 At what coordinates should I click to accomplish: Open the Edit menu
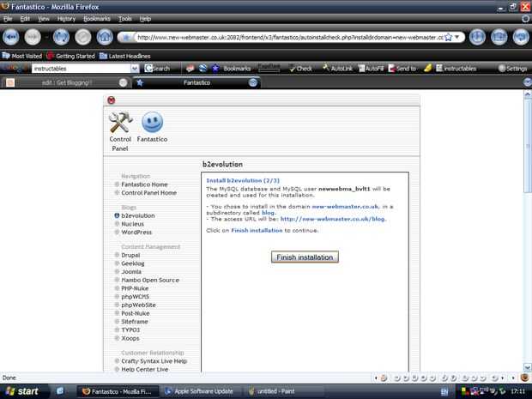click(x=25, y=19)
